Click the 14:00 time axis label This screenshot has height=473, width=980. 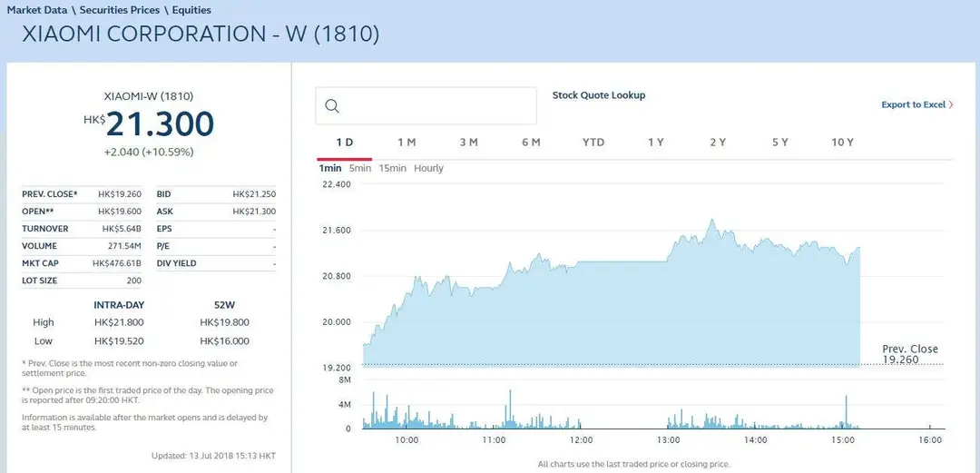756,439
